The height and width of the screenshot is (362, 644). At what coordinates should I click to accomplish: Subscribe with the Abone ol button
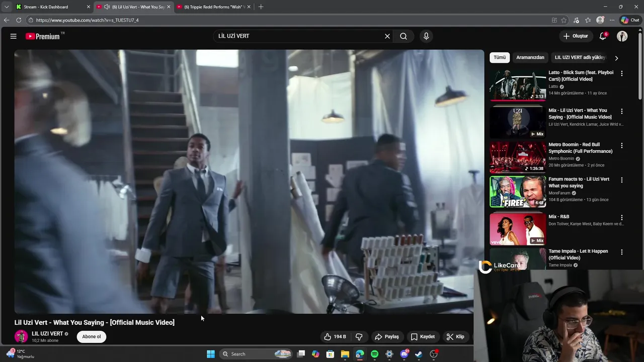92,337
